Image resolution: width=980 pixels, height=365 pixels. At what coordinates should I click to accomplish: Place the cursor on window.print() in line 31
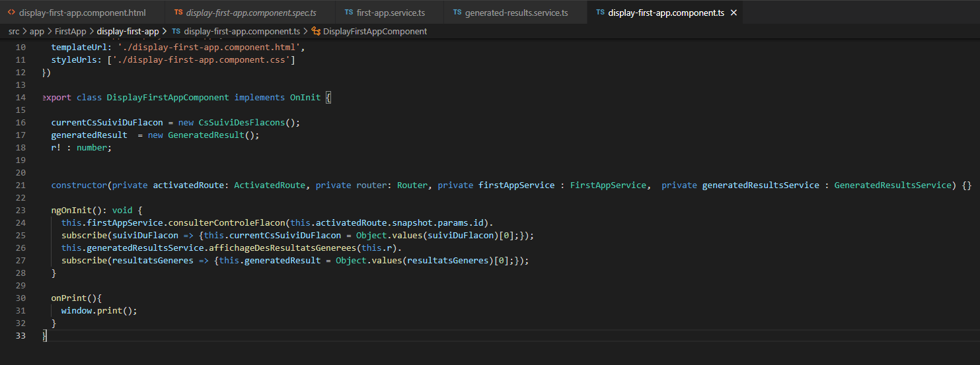98,310
